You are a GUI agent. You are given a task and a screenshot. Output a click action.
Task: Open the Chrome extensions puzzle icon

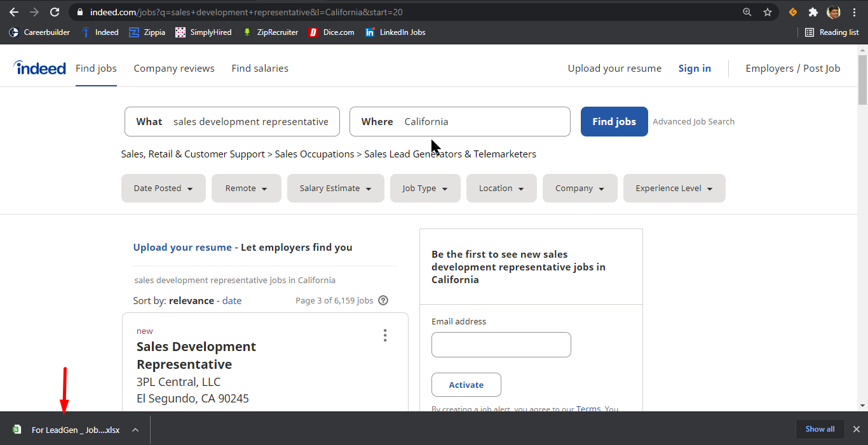pyautogui.click(x=813, y=12)
